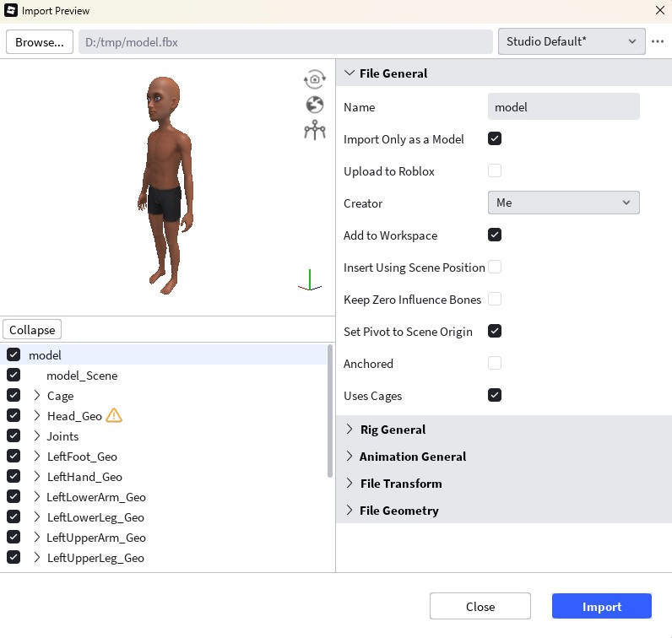Click the 3D axis gizmo in preview
Screen dimensions: 672x638
pos(310,280)
